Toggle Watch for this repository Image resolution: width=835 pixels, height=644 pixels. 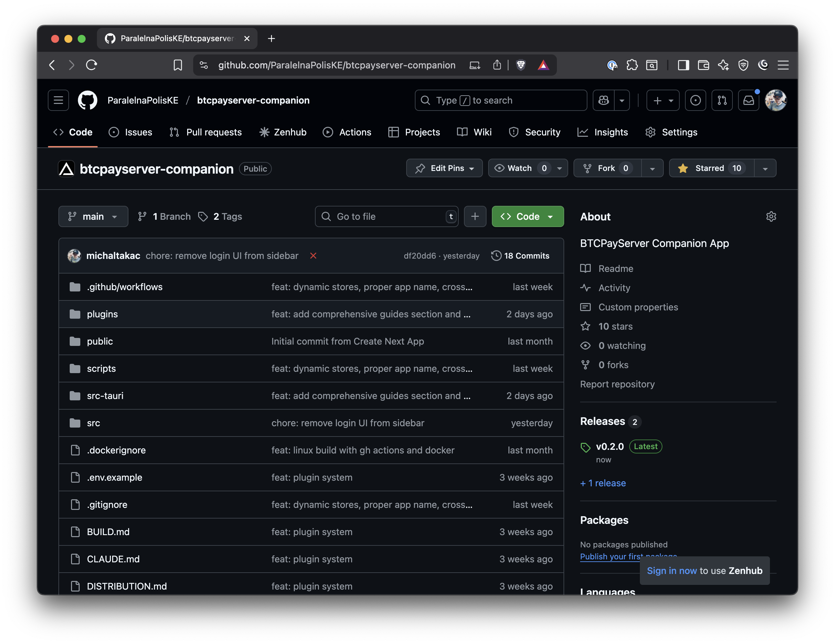(520, 168)
